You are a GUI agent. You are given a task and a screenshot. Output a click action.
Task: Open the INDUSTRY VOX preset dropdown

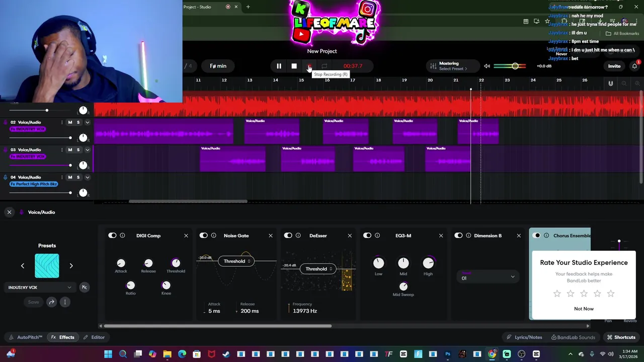point(40,288)
